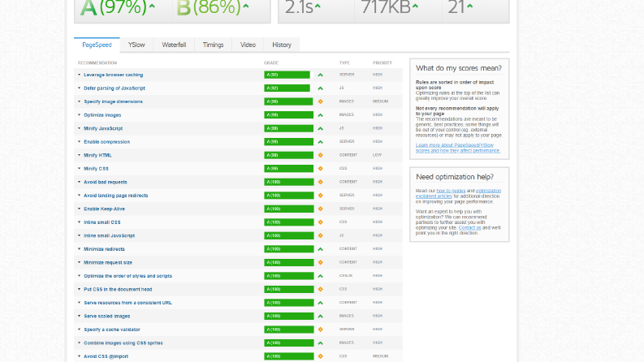Click orange diamond for Enable Keep-Alive
Image resolution: width=644 pixels, height=362 pixels.
[320, 209]
